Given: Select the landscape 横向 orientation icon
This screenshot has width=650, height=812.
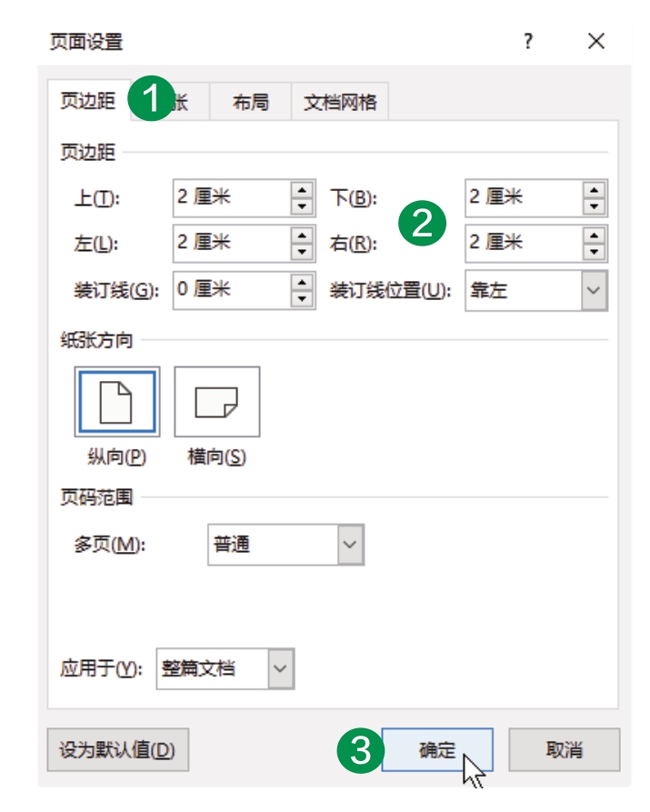Looking at the screenshot, I should click(x=217, y=402).
